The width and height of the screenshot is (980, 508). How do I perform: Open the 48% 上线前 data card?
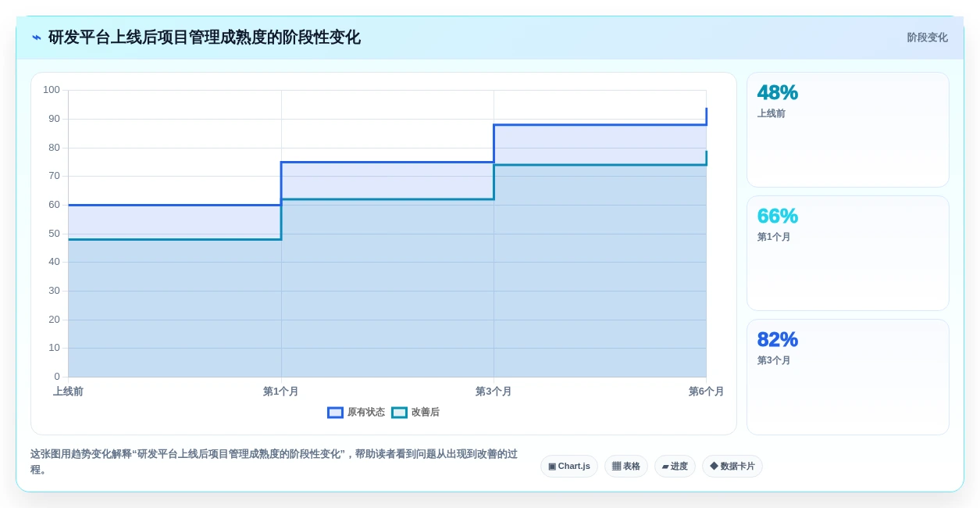[848, 130]
